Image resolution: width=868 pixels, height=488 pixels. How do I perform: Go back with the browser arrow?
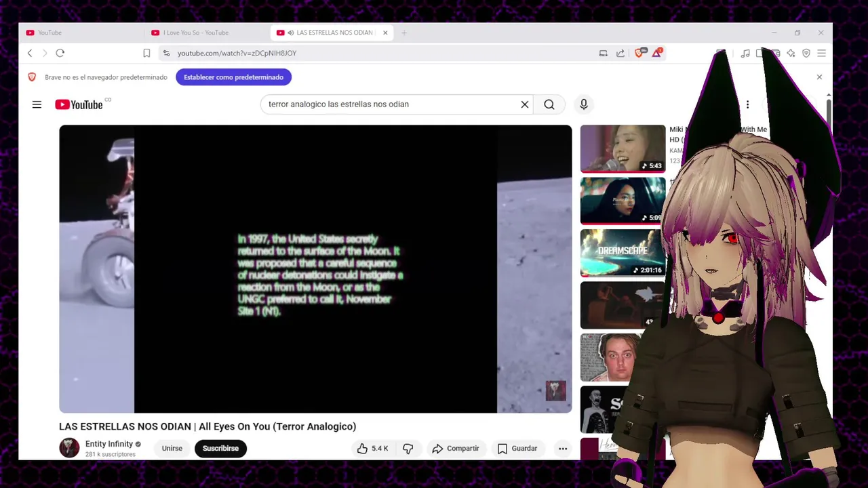click(x=30, y=53)
